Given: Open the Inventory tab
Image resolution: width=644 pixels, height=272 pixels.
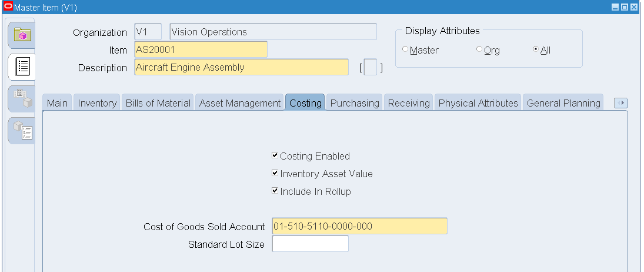Looking at the screenshot, I should point(98,102).
